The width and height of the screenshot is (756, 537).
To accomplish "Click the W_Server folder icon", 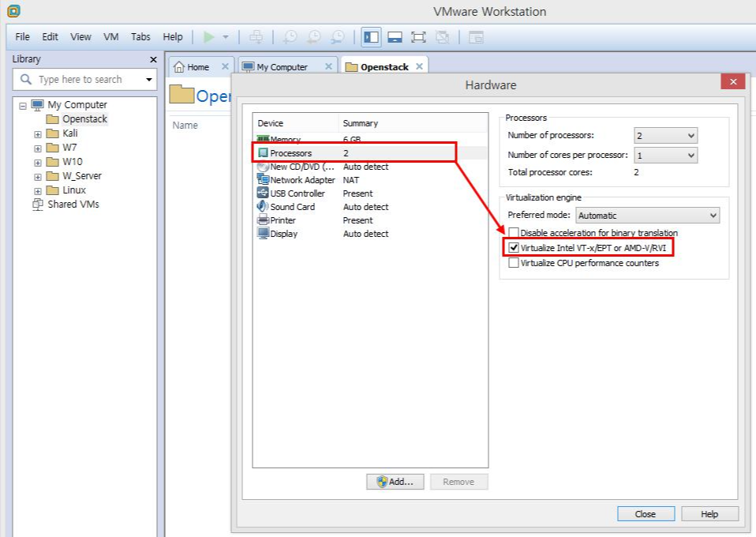I will 53,176.
